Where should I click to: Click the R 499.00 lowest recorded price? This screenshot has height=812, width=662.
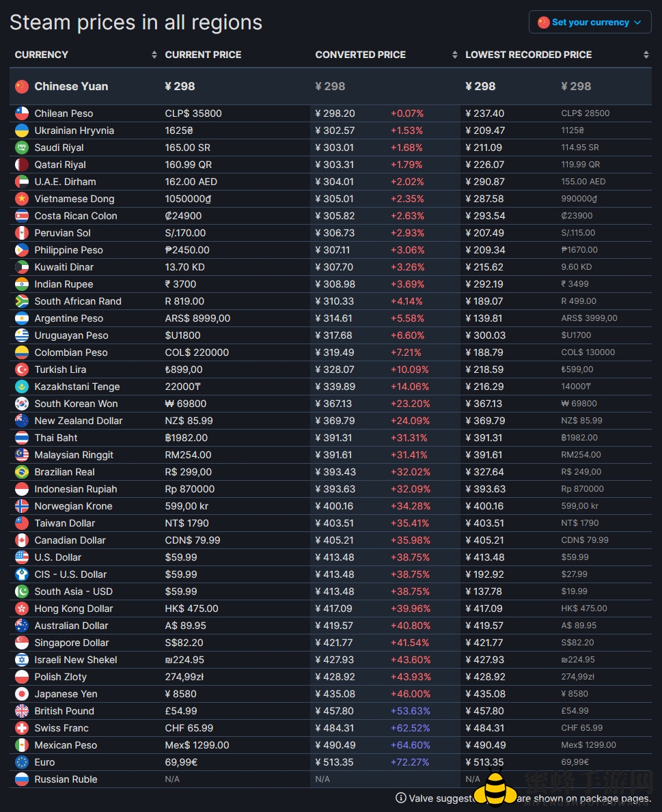click(x=579, y=301)
